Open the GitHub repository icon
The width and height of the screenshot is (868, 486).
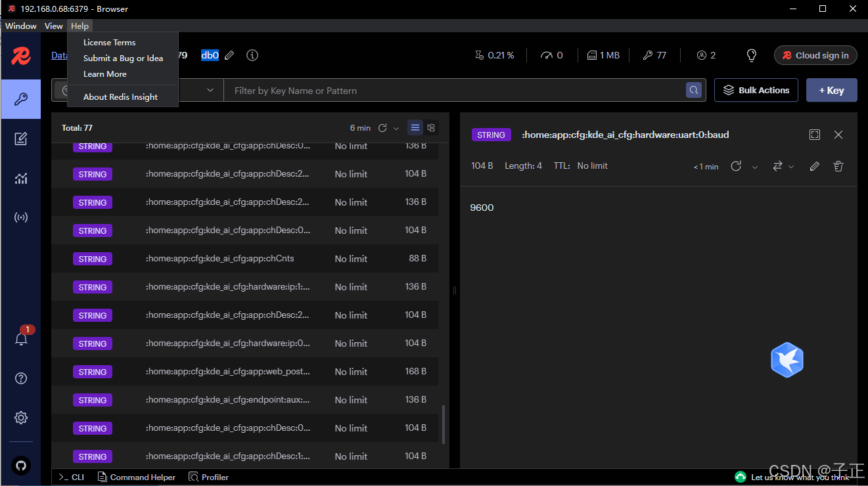tap(21, 466)
